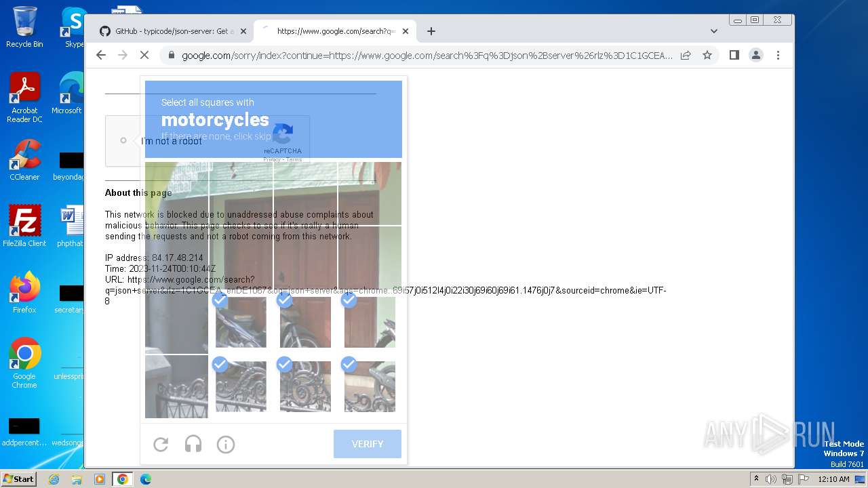Viewport: 868px width, 488px height.
Task: Expand the tab search dropdown arrow
Action: coord(714,31)
